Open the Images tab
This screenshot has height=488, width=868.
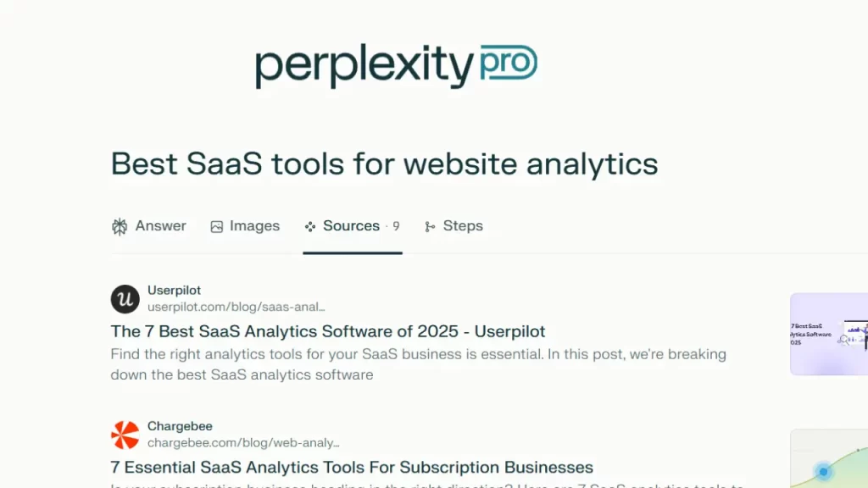(254, 226)
